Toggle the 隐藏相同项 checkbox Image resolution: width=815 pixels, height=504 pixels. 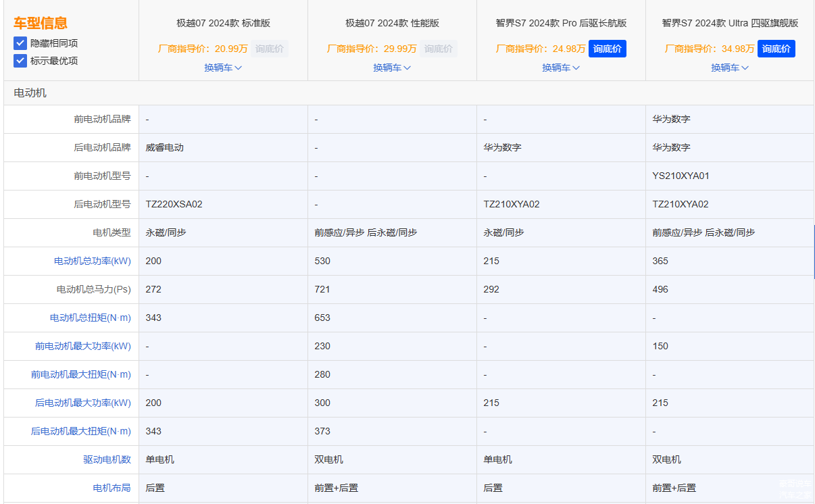point(20,43)
